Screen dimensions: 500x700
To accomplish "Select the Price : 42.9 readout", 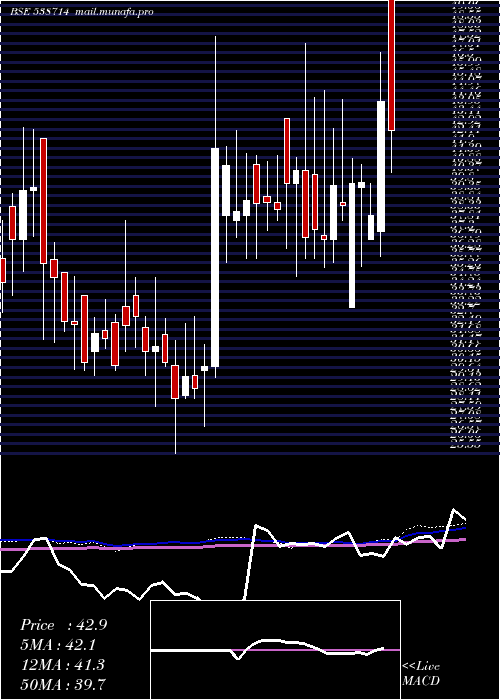I will click(x=64, y=625).
